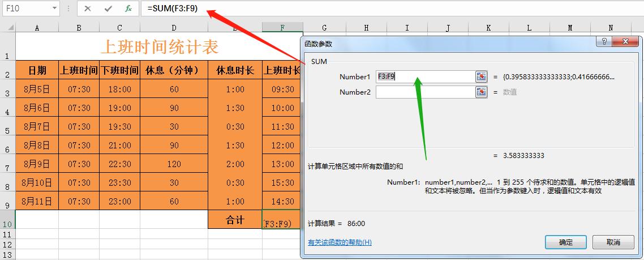Screen dimensions: 644x260
Task: Click the 休息（分钟） header cell
Action: point(174,70)
